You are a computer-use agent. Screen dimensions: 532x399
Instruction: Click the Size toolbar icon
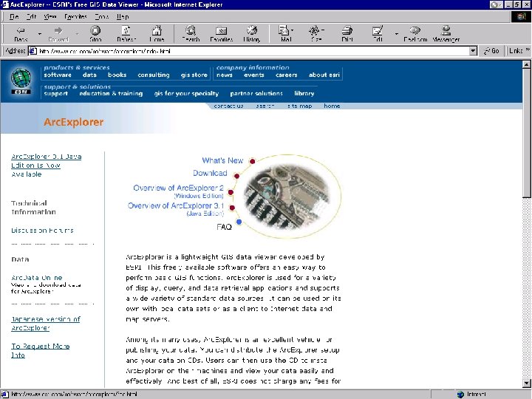[314, 30]
